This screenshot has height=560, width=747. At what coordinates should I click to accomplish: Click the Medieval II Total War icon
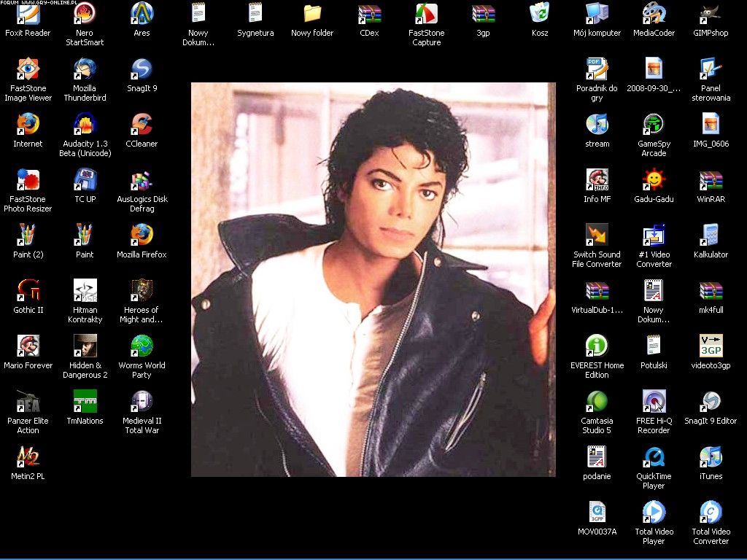(142, 402)
